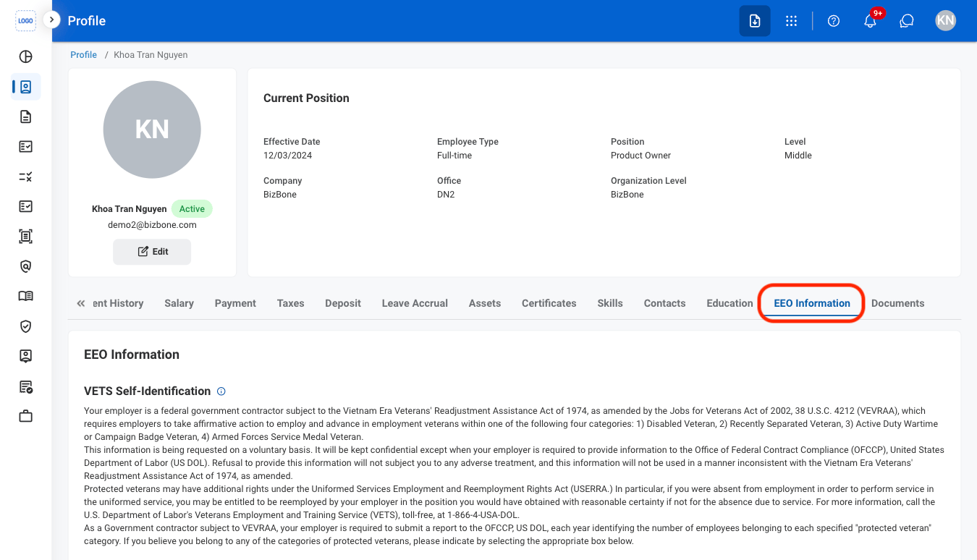977x560 pixels.
Task: Click the green Active status badge
Action: 192,209
